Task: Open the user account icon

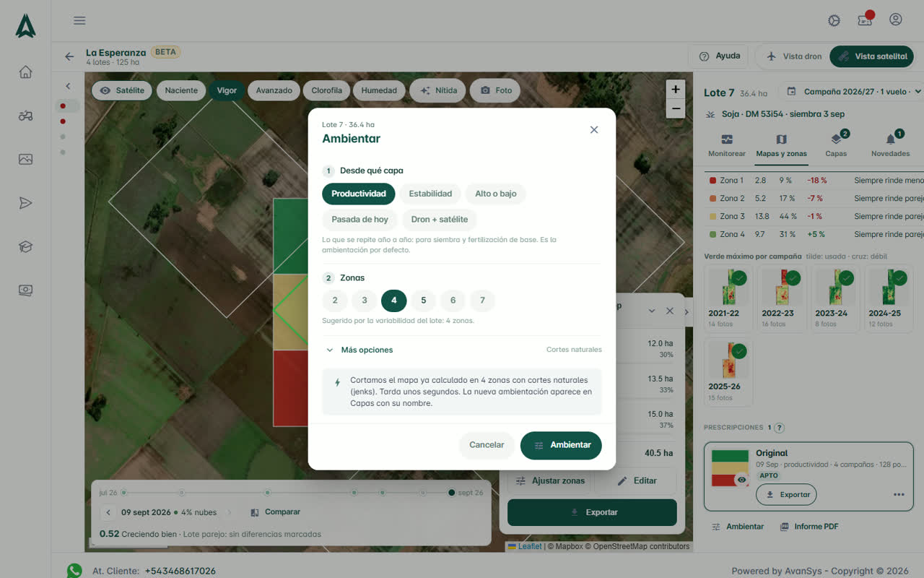Action: click(x=896, y=20)
